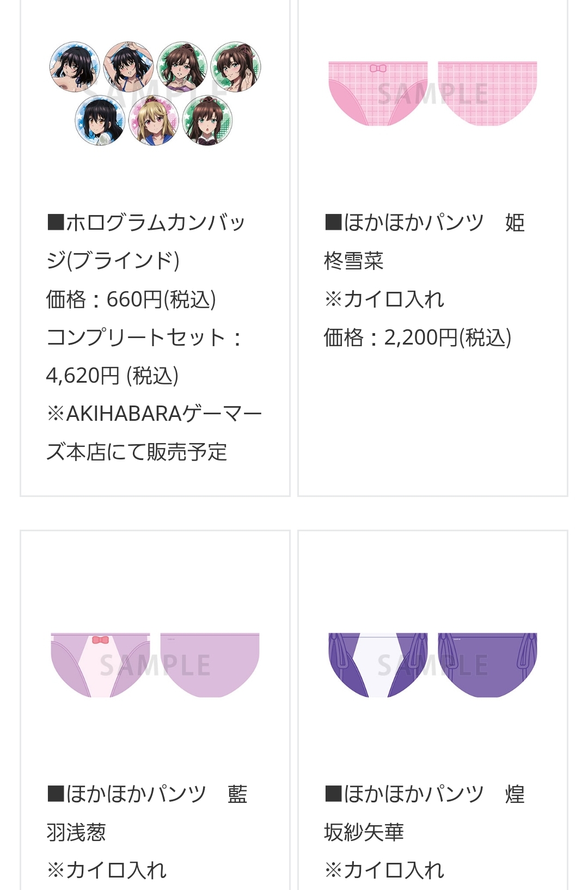The height and width of the screenshot is (890, 588).
Task: Tap the dark purple back-view product image
Action: pyautogui.click(x=487, y=665)
